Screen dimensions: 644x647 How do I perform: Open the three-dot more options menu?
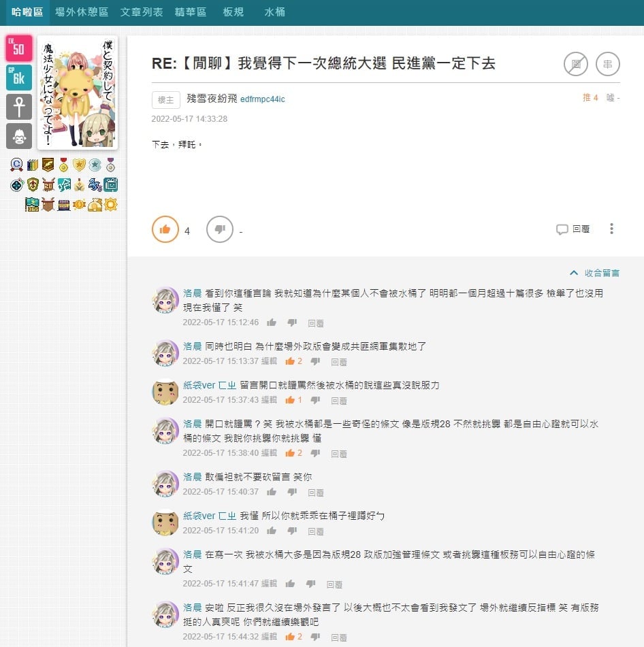click(611, 229)
